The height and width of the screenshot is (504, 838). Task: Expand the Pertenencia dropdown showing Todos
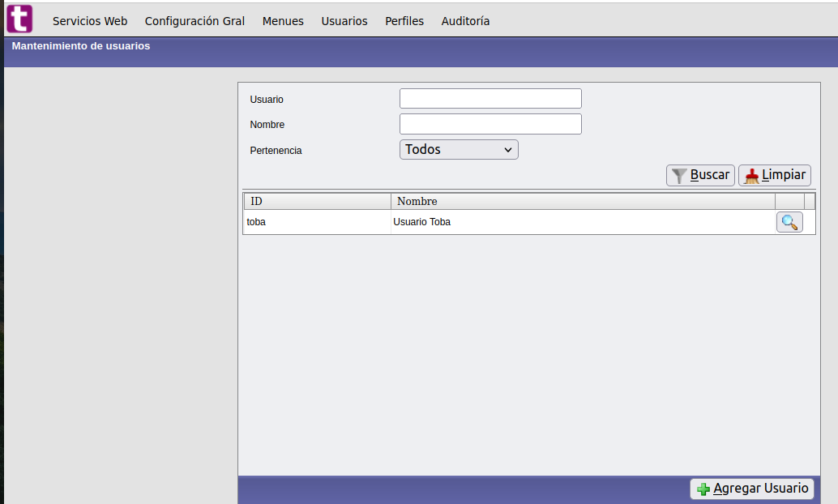pos(459,150)
